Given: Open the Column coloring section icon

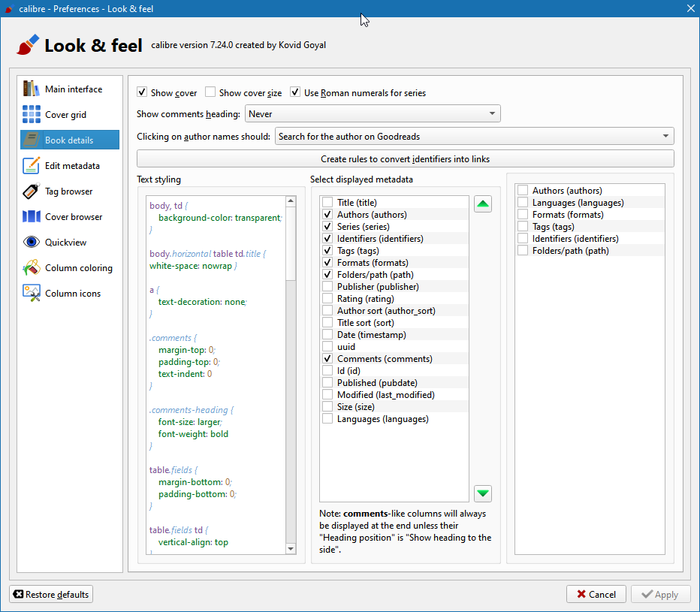Looking at the screenshot, I should click(x=32, y=268).
